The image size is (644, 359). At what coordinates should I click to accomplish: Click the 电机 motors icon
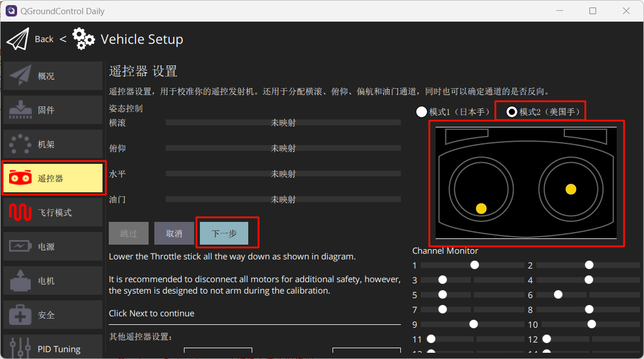(x=20, y=280)
